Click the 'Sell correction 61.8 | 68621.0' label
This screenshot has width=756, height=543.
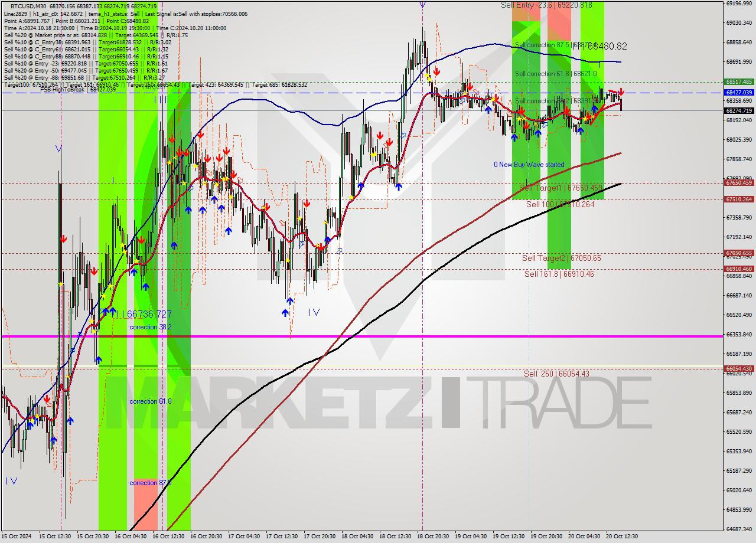point(556,74)
